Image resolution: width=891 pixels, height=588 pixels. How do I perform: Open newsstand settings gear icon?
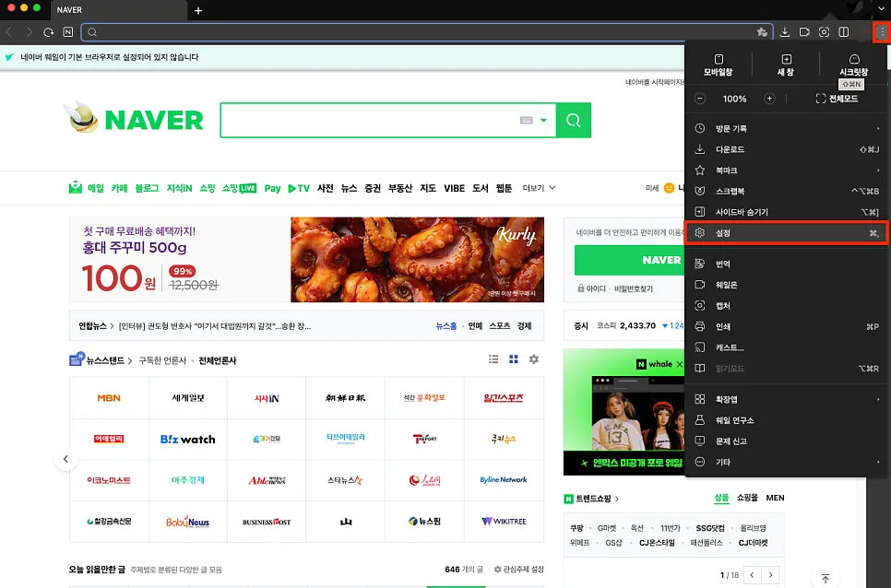(x=533, y=359)
